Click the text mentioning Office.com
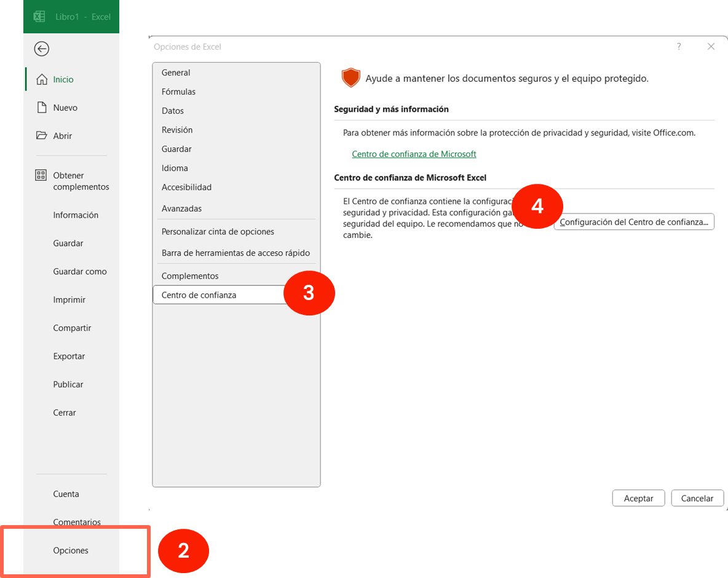This screenshot has width=728, height=578. (519, 133)
